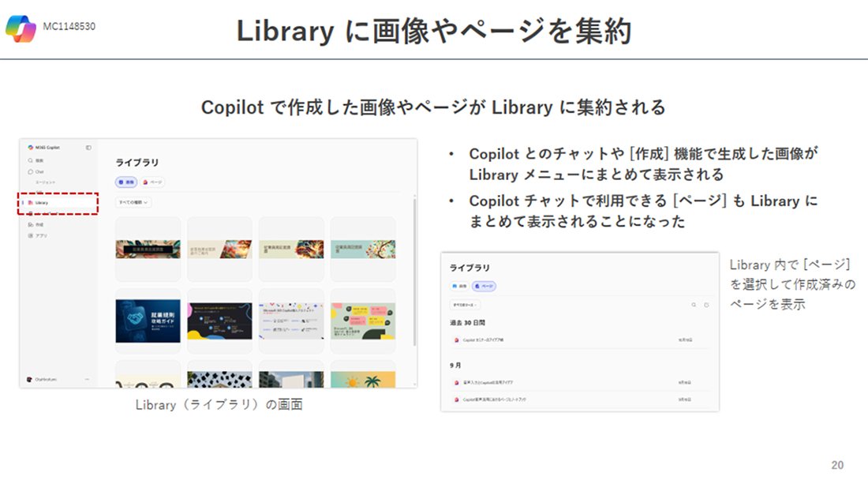Open the dark floral banner thumbnail

[148, 250]
